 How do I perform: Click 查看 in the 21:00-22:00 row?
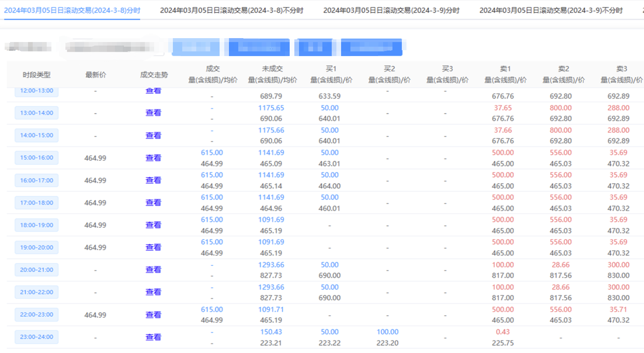[153, 292]
